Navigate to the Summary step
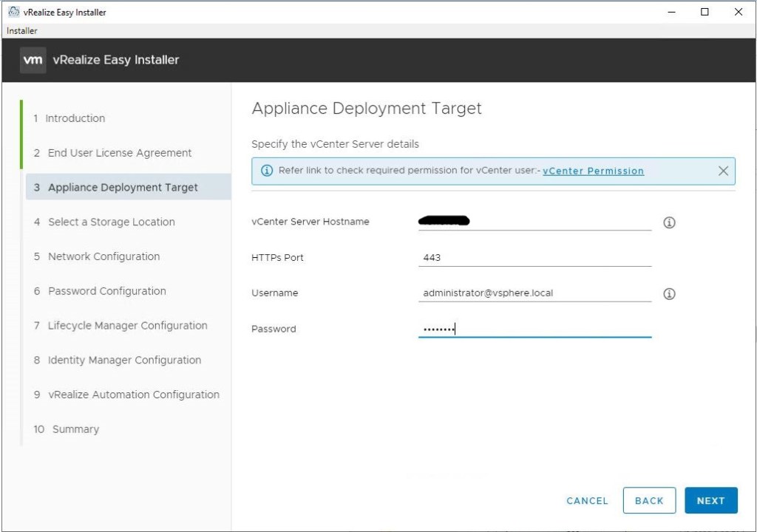This screenshot has height=532, width=757. (x=75, y=429)
